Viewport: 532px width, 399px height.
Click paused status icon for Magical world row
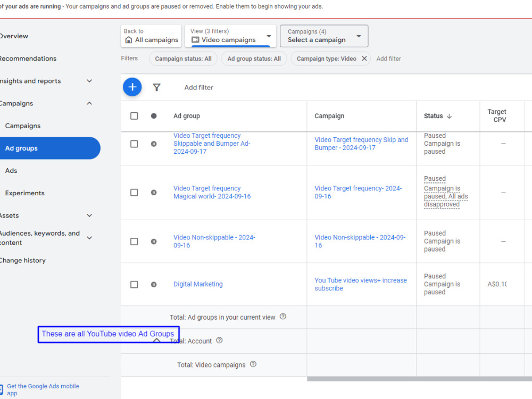click(x=154, y=193)
